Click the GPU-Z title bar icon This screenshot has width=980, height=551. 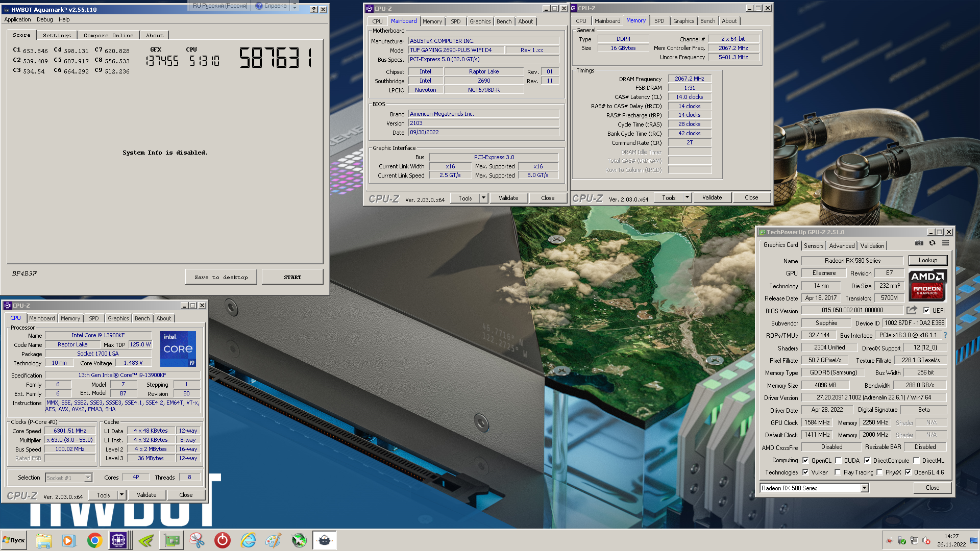coord(762,232)
